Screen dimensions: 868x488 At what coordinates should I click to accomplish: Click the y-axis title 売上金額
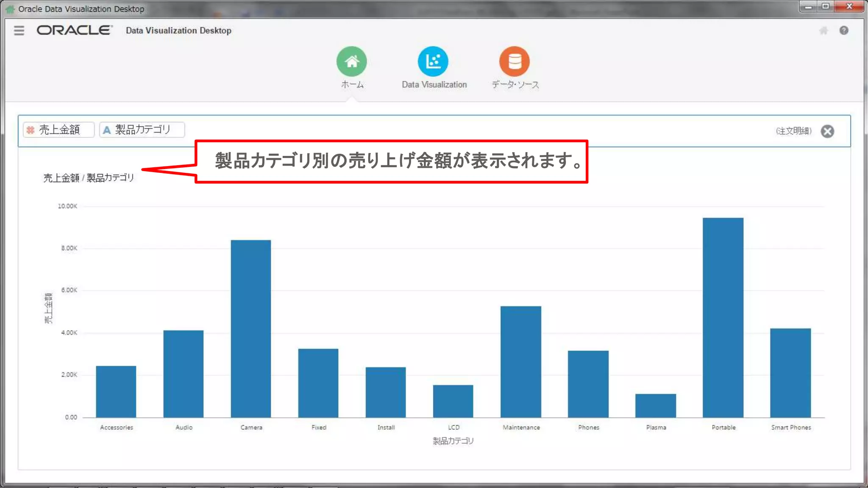pos(49,308)
